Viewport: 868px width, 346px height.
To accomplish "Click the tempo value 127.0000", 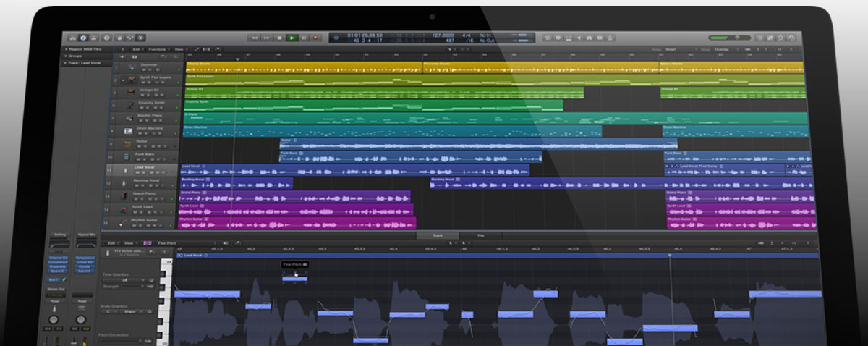I will click(443, 35).
